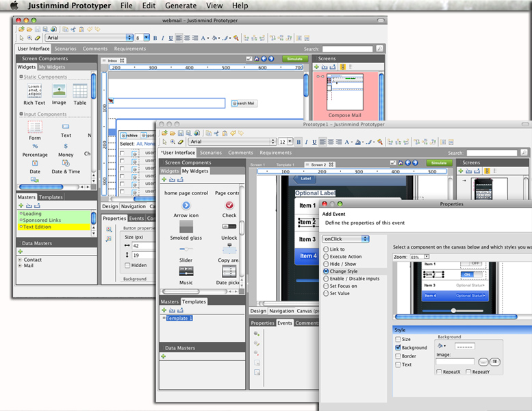Switch to the Scenarios tab in the webmail window
The height and width of the screenshot is (411, 532).
pyautogui.click(x=66, y=49)
